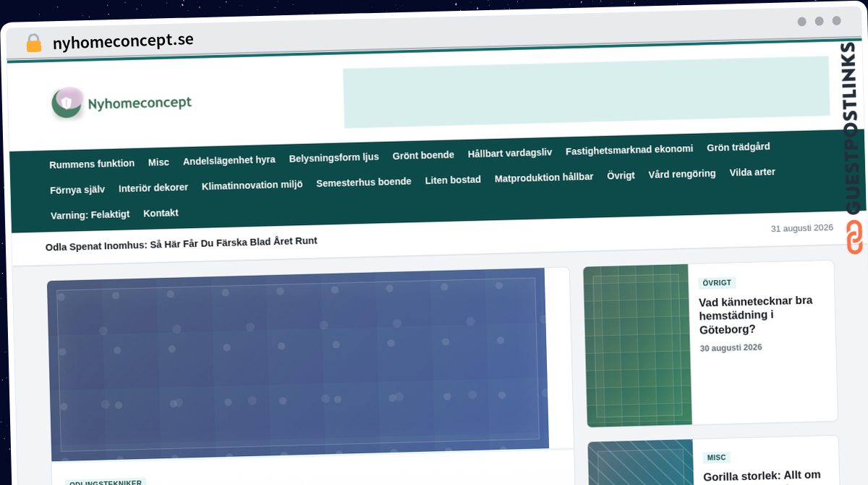Open Liten bostad menu item

coord(453,180)
